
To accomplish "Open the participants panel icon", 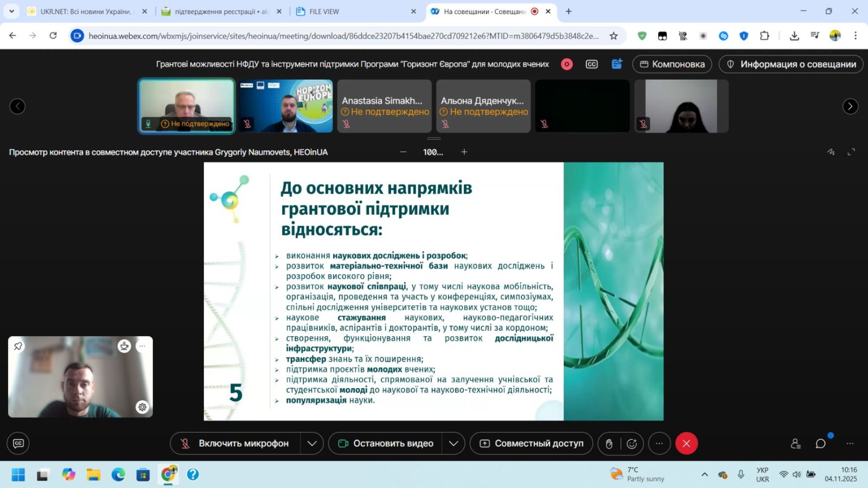I will (795, 444).
